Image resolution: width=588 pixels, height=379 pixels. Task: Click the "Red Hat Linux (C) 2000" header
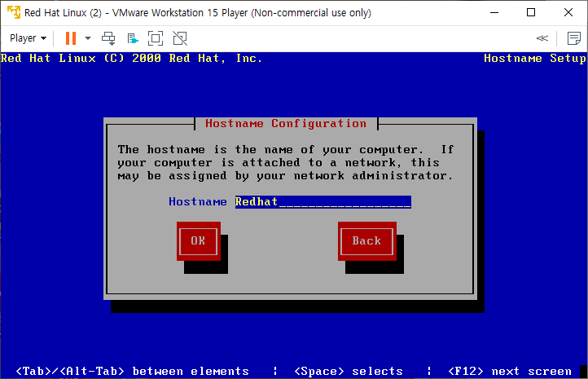(81, 59)
